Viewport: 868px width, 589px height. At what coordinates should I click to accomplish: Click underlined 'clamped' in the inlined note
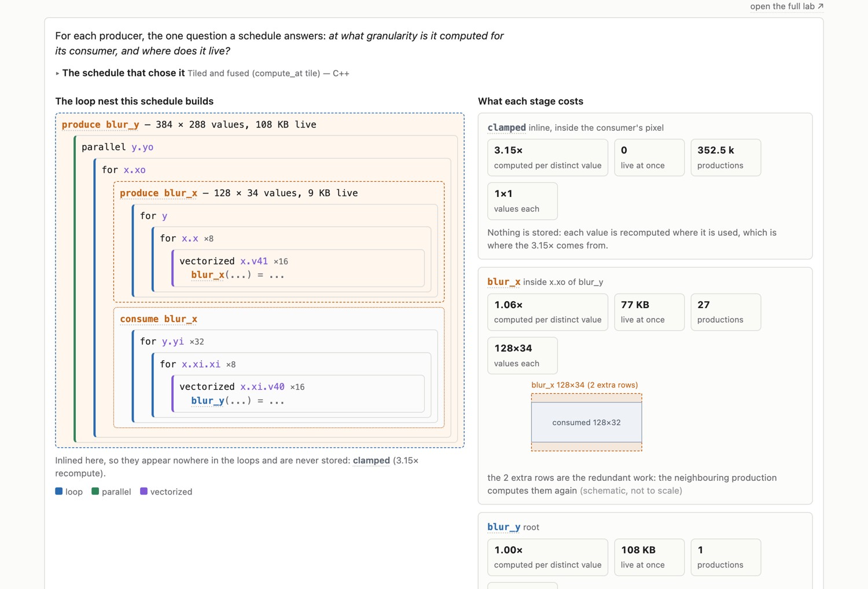point(371,460)
